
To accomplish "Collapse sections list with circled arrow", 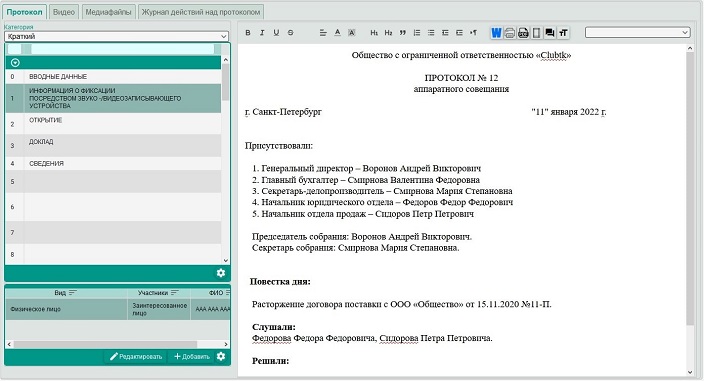I will (15, 63).
